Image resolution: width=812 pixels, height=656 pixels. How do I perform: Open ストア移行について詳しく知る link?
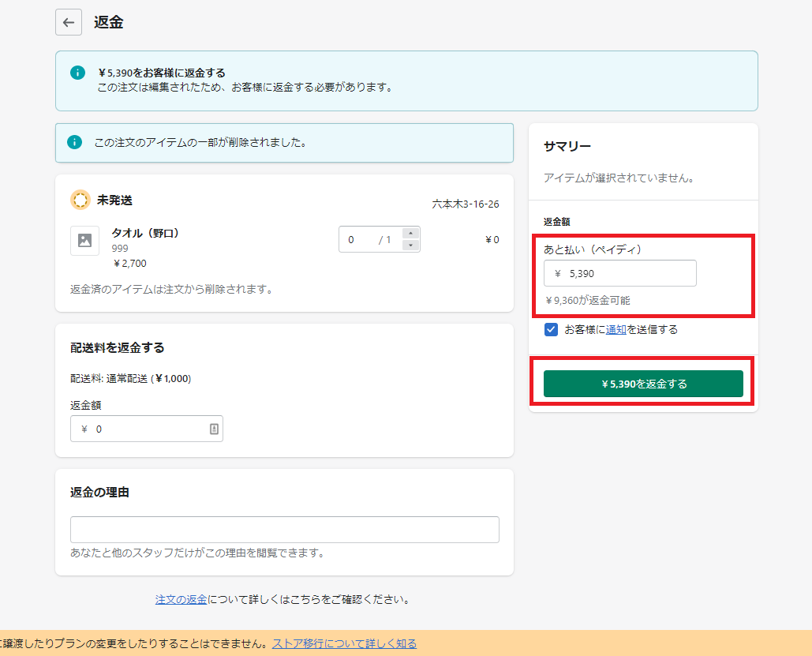344,643
